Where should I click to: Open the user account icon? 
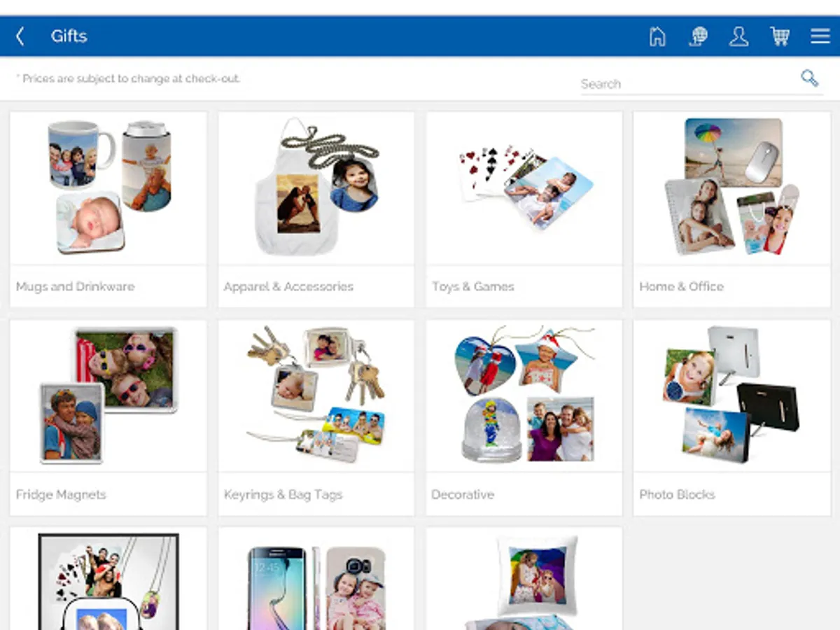click(738, 36)
